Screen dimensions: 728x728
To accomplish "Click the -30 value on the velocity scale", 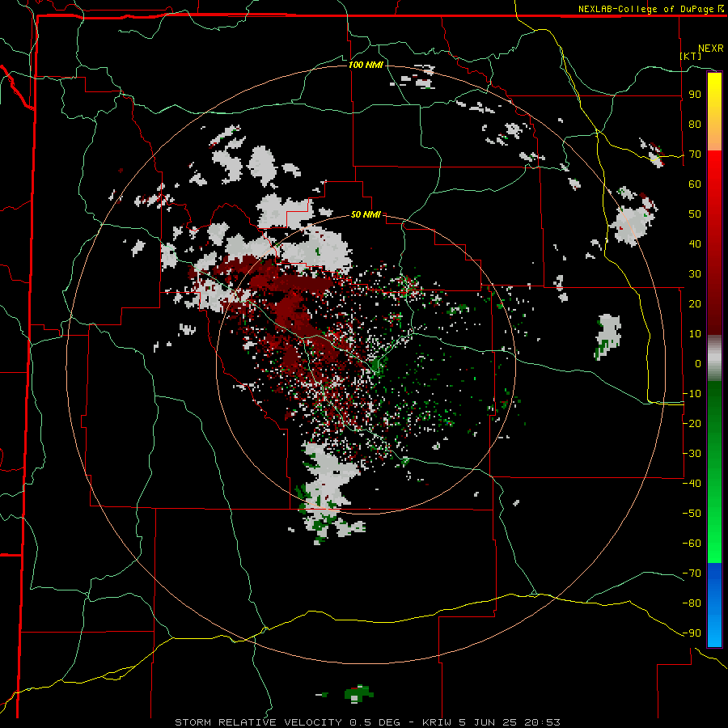I will tap(692, 453).
